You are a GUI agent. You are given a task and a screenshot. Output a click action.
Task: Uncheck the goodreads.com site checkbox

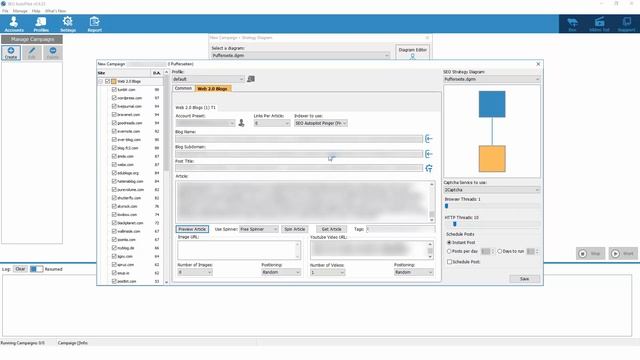114,123
